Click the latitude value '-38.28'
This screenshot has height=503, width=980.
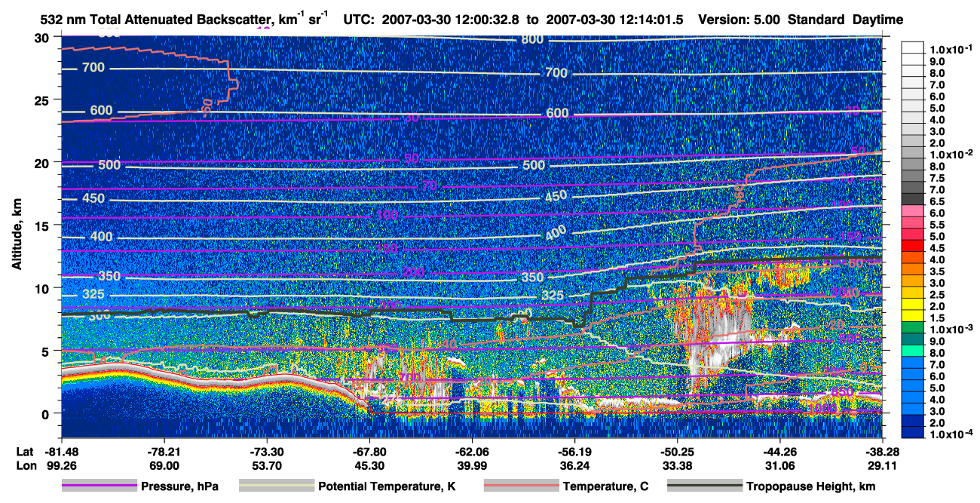882,452
